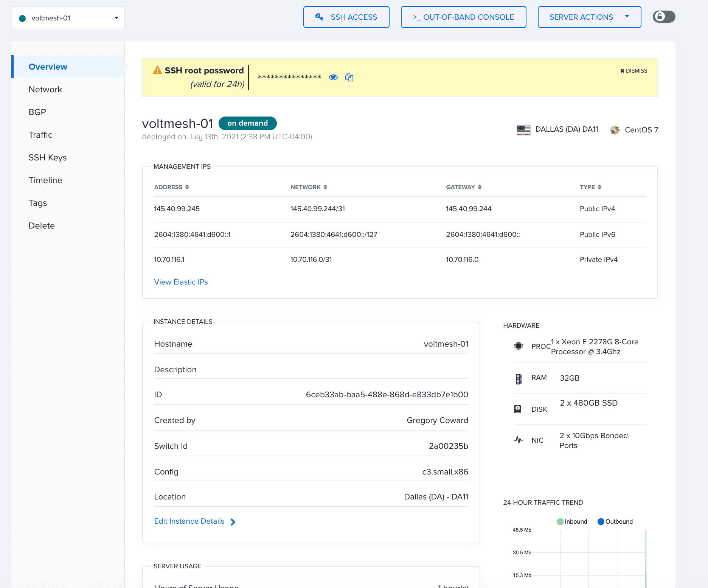The image size is (708, 588).
Task: Launch the Out-of-Band Console
Action: tap(463, 17)
